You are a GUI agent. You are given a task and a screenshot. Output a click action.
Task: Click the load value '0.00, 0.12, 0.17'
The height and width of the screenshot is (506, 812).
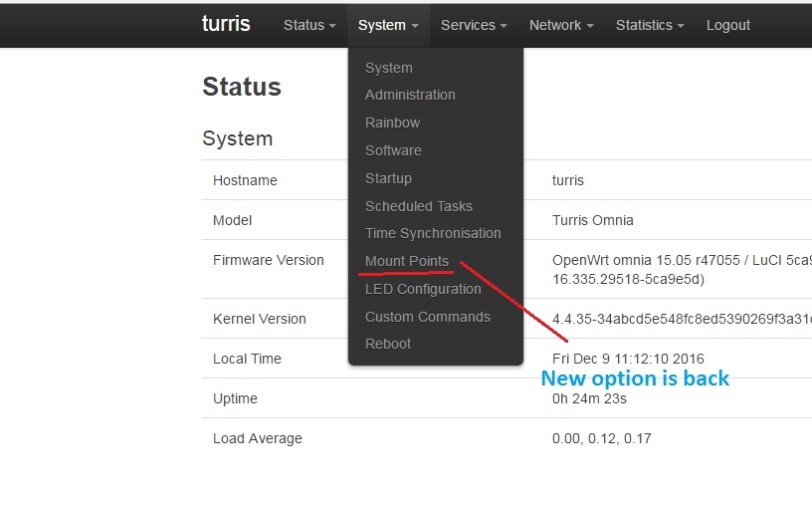pos(602,438)
